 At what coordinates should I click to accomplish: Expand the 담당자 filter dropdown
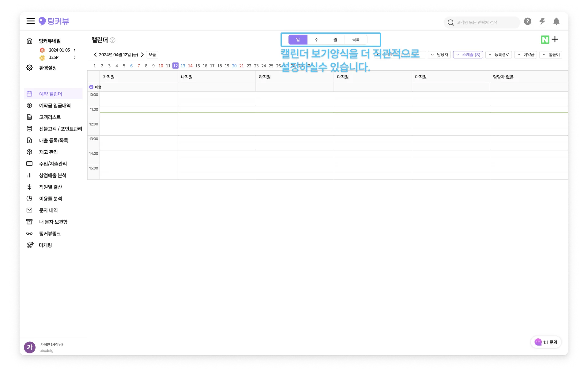click(x=439, y=55)
